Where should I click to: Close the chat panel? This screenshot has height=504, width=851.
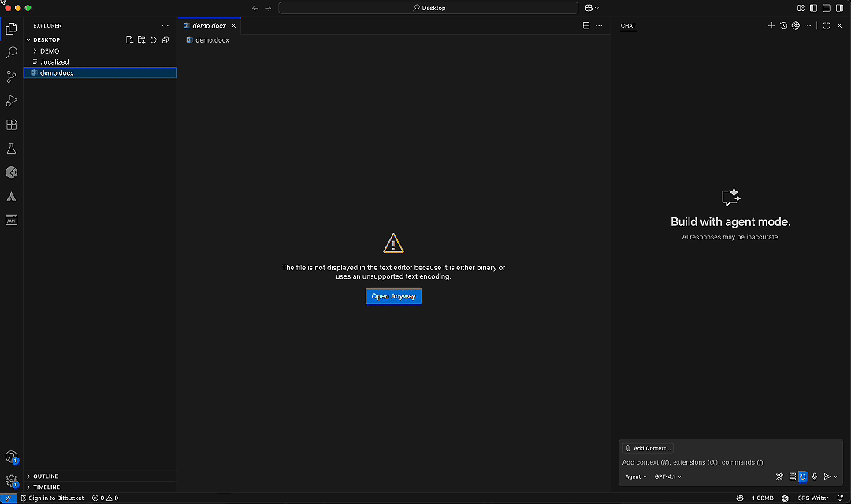tap(840, 25)
